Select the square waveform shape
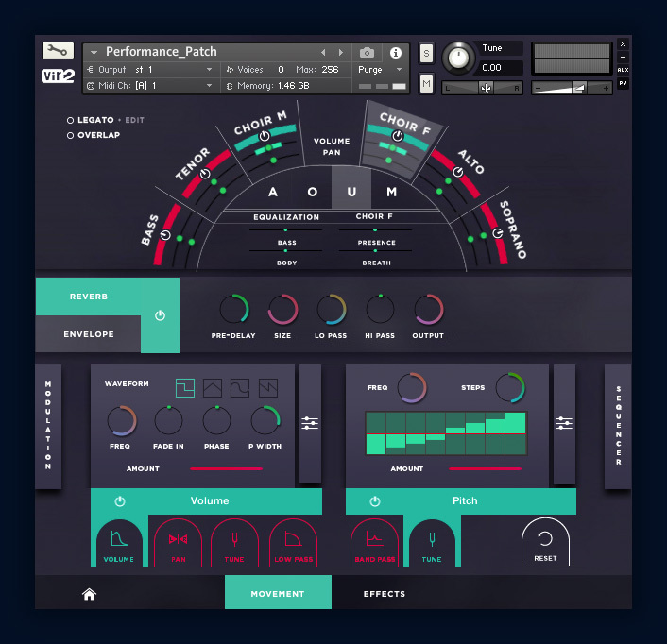Viewport: 667px width, 644px height. point(185,387)
